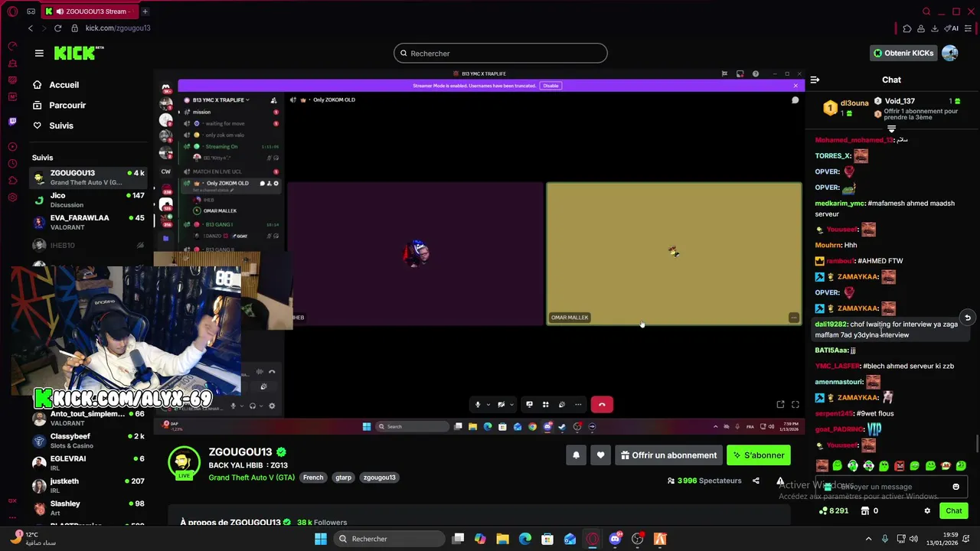Disable streamer mode in Discord banner

point(550,86)
